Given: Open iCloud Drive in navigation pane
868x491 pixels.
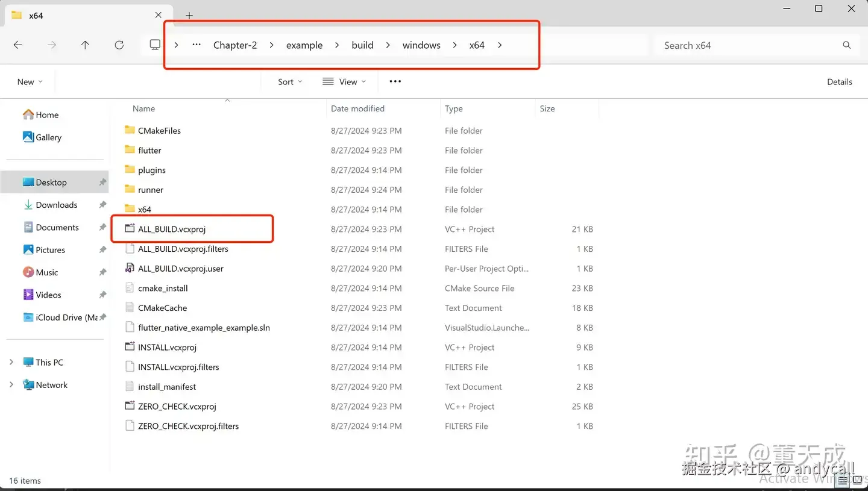Looking at the screenshot, I should click(60, 317).
